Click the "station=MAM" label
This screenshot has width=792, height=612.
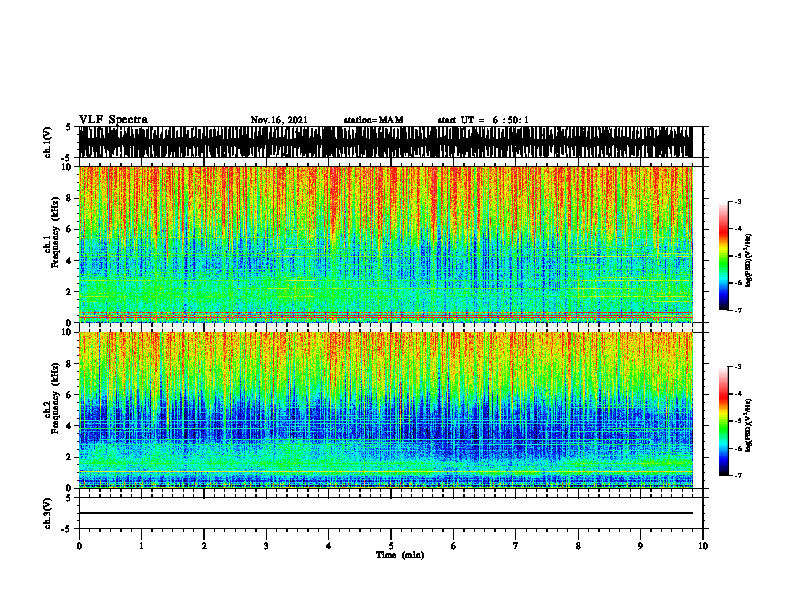373,120
